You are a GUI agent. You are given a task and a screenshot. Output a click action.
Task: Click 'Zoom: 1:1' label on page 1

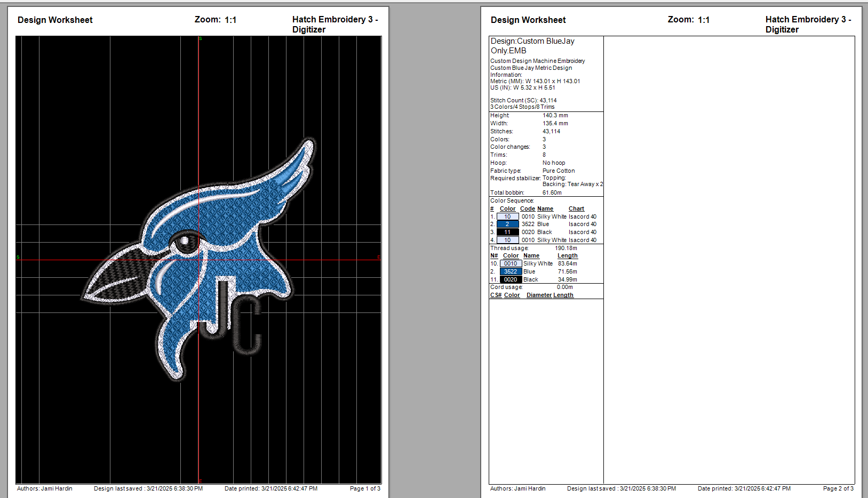[x=216, y=20]
